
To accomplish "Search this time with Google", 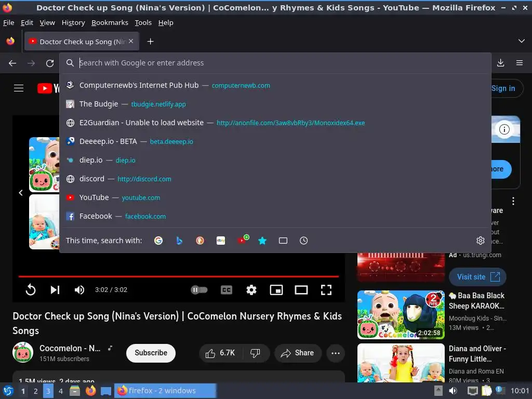I will coord(158,241).
